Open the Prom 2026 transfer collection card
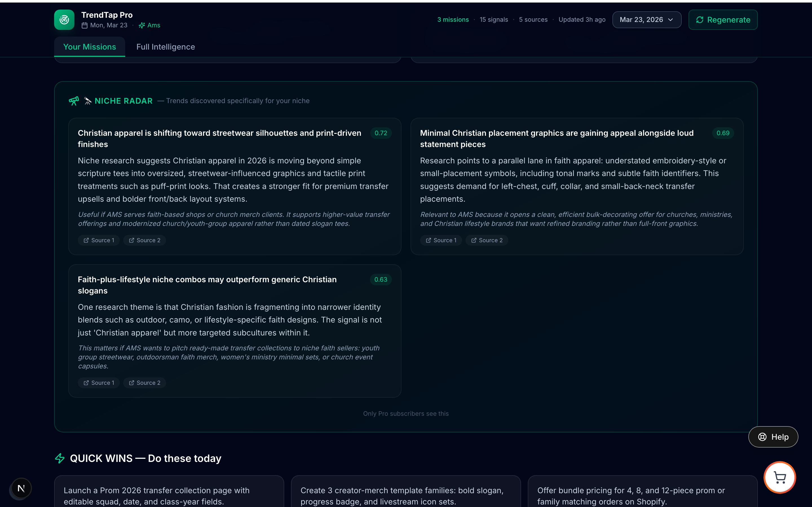Image resolution: width=812 pixels, height=507 pixels. (x=169, y=496)
